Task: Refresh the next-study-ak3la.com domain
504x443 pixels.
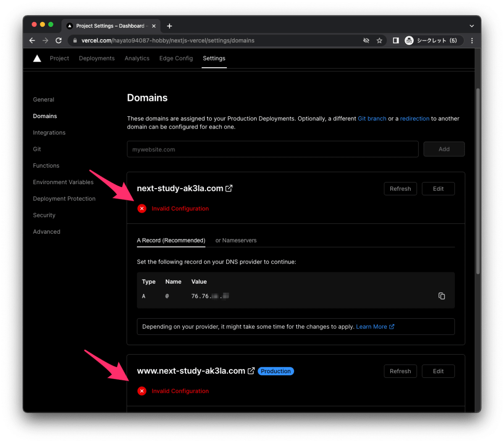Action: click(400, 189)
